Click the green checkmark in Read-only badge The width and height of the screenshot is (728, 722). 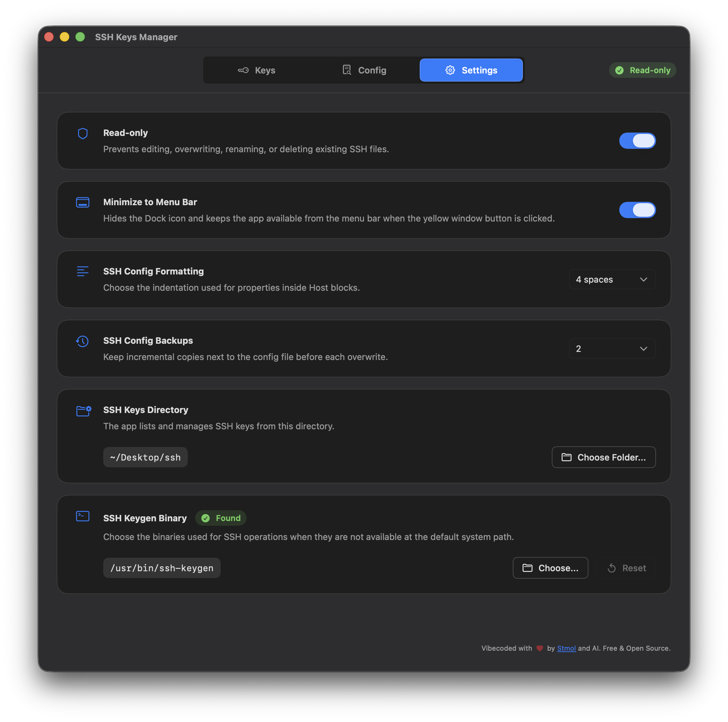click(619, 70)
